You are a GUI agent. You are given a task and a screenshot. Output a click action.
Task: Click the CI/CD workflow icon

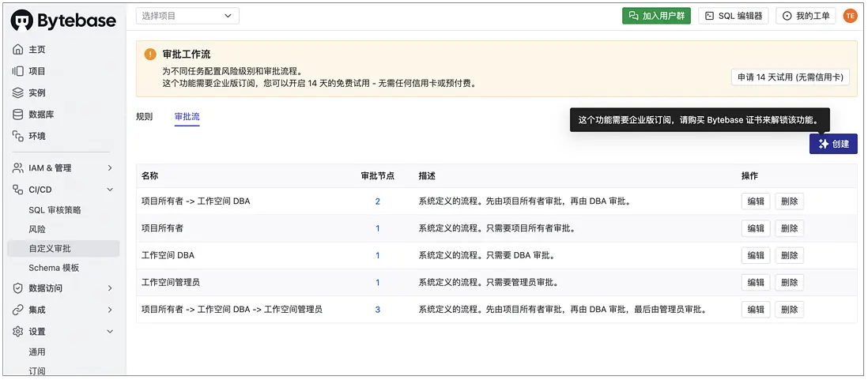click(17, 190)
